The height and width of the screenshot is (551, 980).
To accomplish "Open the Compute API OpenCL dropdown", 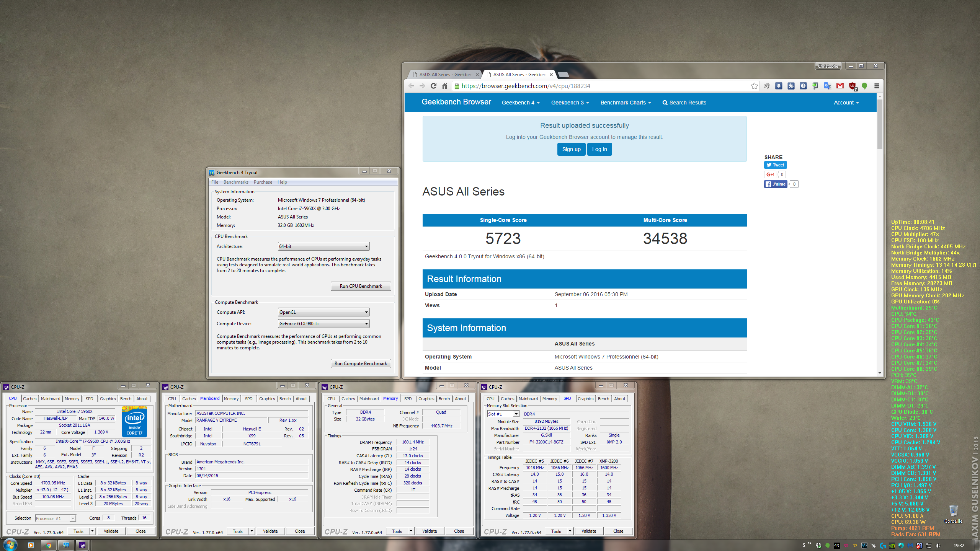I will point(323,312).
